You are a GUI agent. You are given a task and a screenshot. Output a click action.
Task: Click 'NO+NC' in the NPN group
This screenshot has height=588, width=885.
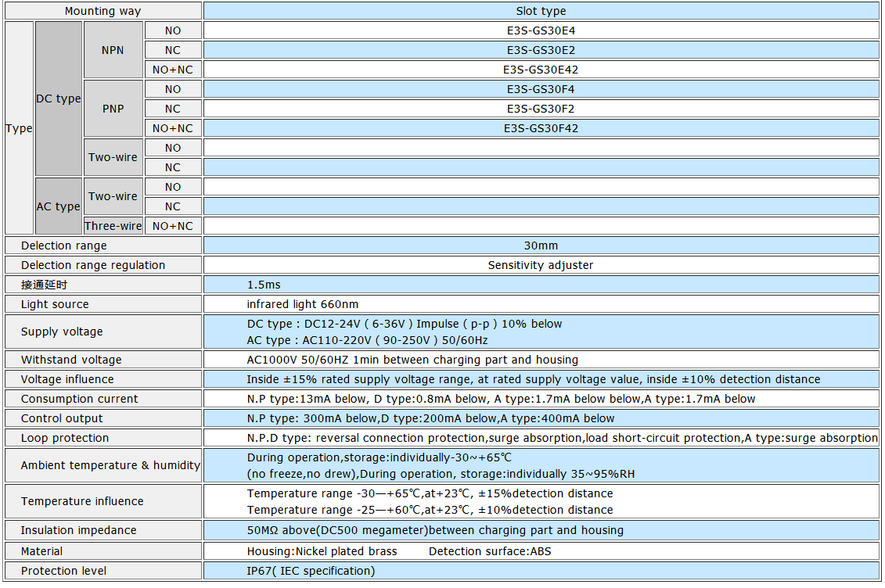pos(173,70)
